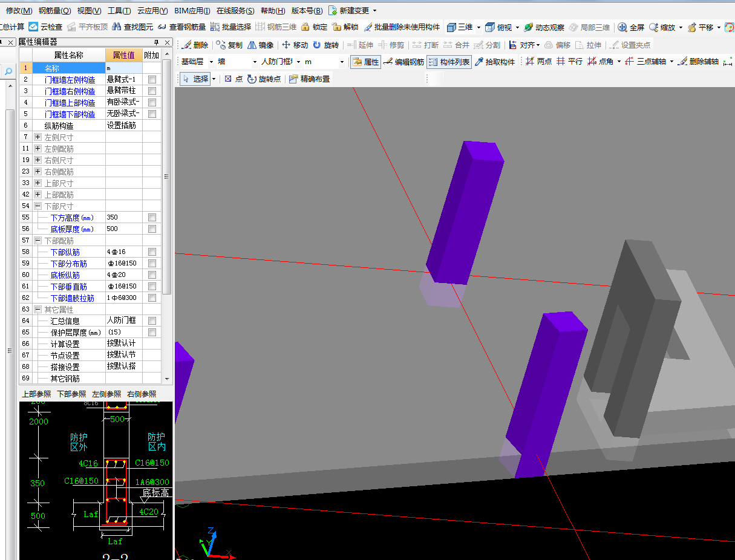Toggle 附加 checkbox for 门框墙上部构造
This screenshot has width=735, height=560.
152,102
